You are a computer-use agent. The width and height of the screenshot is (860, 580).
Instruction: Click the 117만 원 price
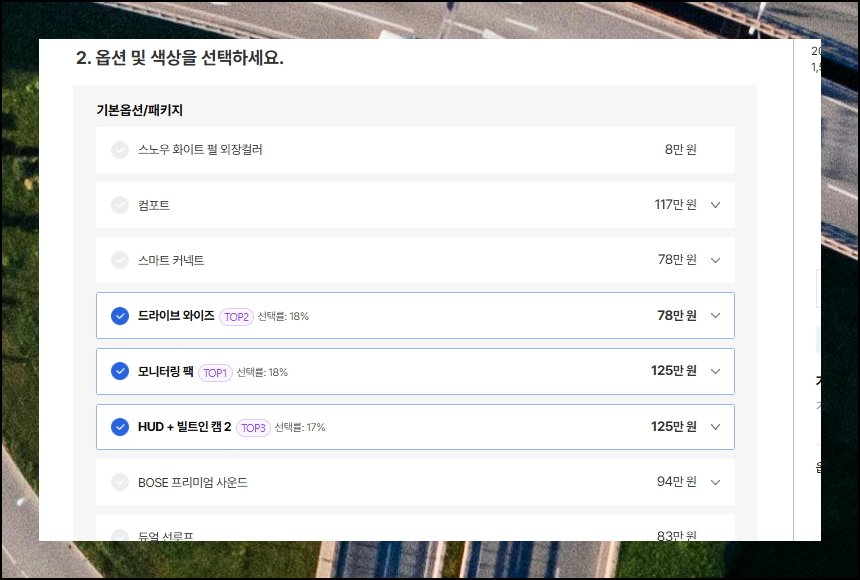[675, 205]
